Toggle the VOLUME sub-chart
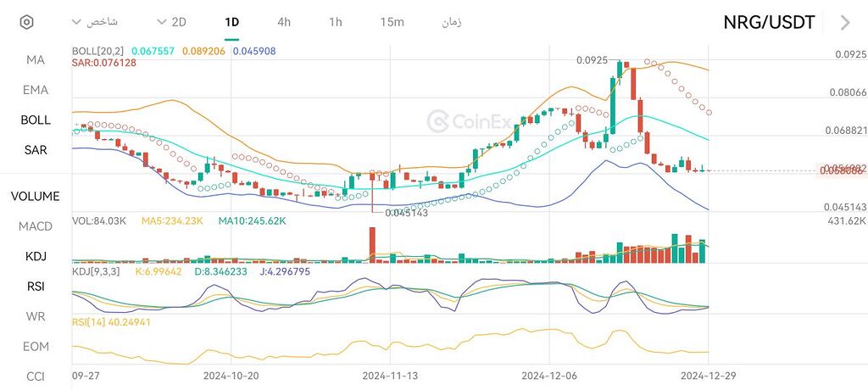868x390 pixels. coord(36,196)
